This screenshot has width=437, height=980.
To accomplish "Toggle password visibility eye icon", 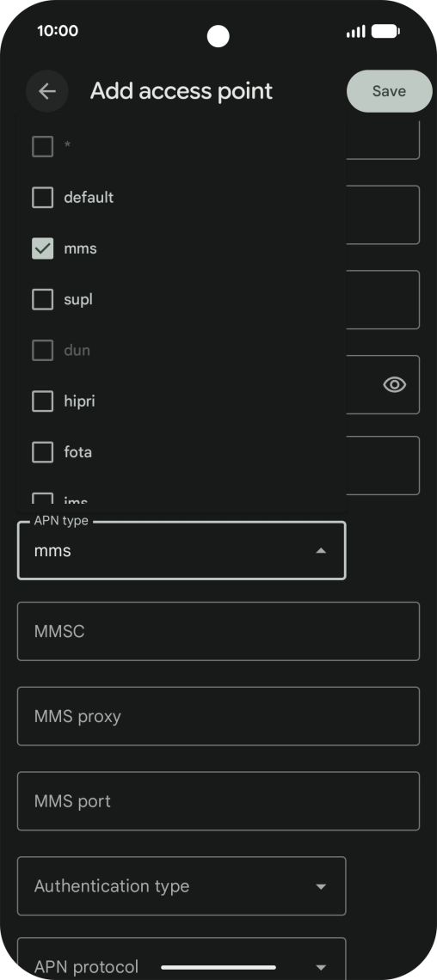I will 395,384.
